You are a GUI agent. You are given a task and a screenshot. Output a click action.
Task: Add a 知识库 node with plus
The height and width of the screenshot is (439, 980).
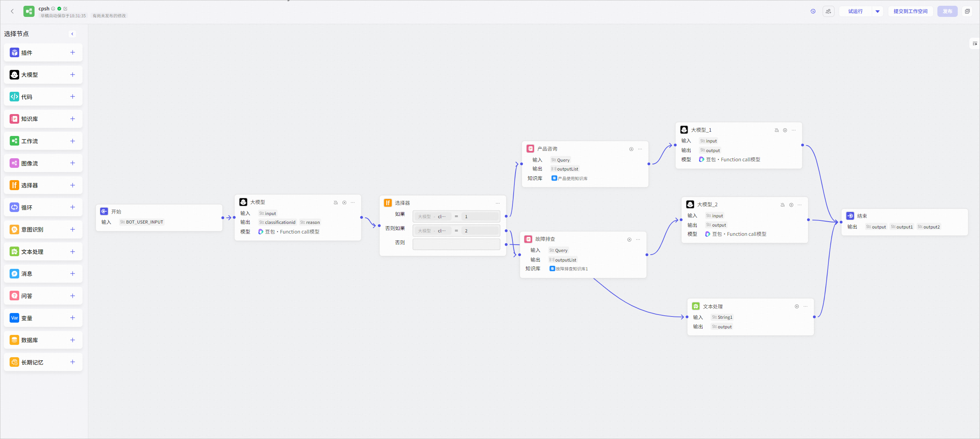click(73, 119)
